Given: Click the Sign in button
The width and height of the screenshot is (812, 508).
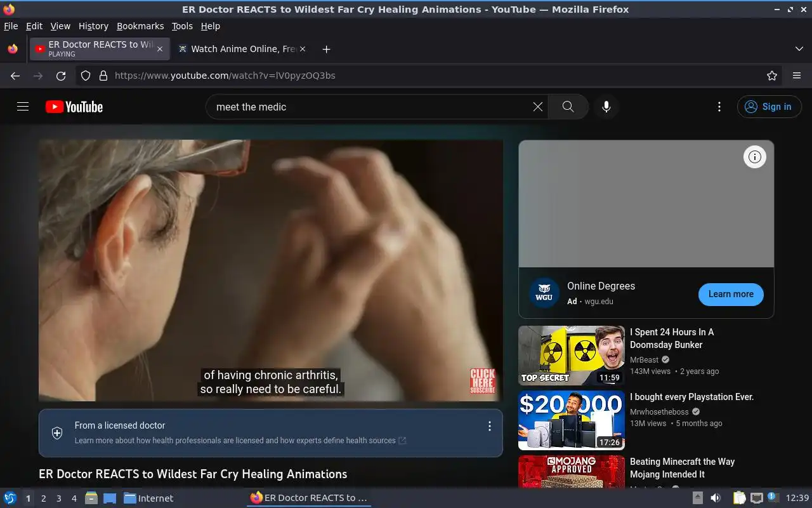Looking at the screenshot, I should pos(769,107).
